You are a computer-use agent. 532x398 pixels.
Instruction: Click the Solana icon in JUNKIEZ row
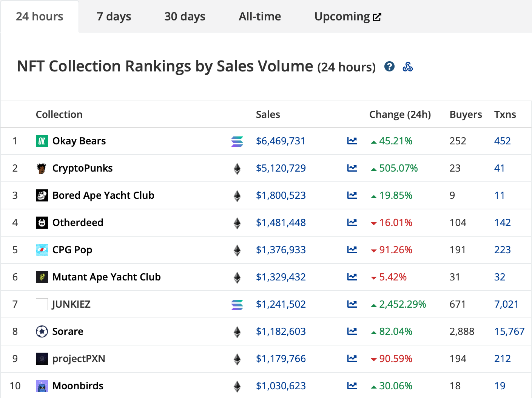237,305
